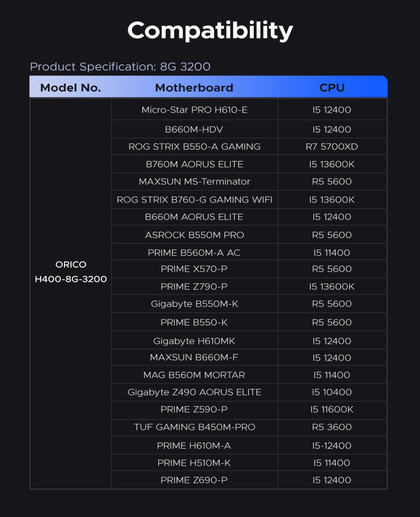Screen dimensions: 420x517
Task: Click the CPU column header
Action: point(332,88)
